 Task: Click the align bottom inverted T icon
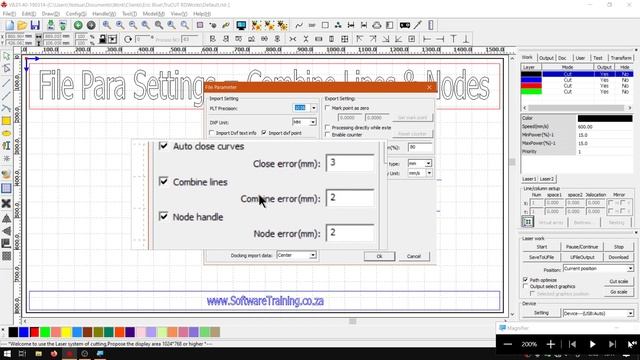466,39
